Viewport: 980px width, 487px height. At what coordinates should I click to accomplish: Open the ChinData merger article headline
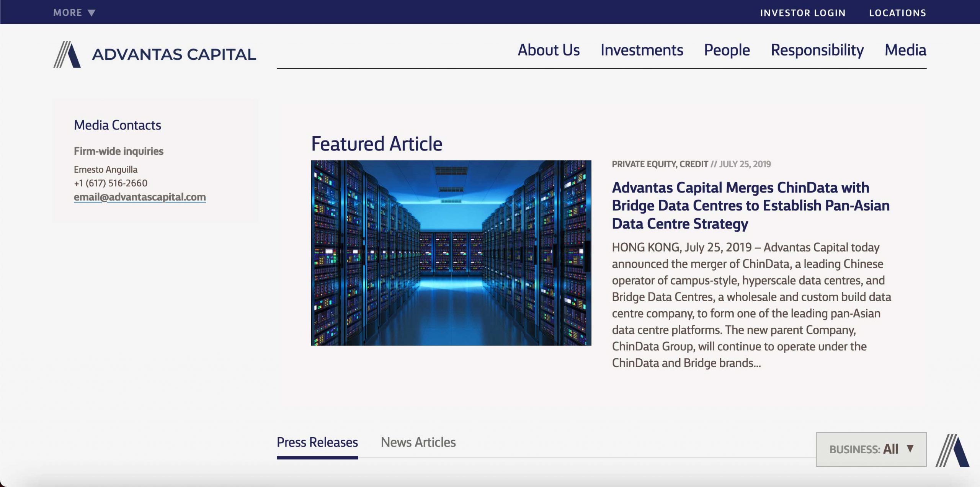point(751,206)
